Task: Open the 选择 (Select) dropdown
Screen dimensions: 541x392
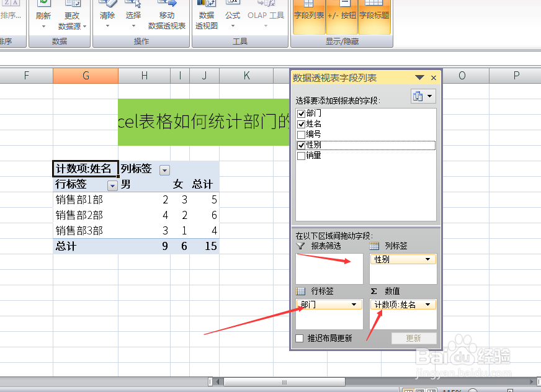Action: pos(133,16)
